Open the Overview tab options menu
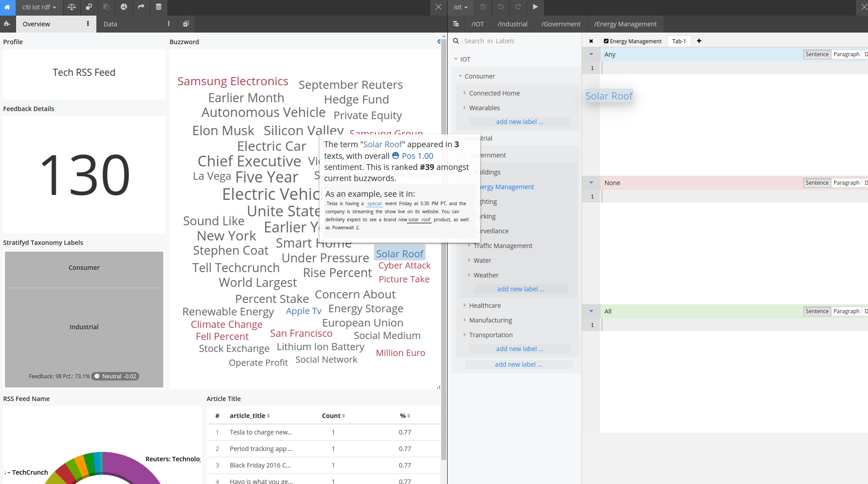Image resolution: width=868 pixels, height=484 pixels. click(88, 24)
